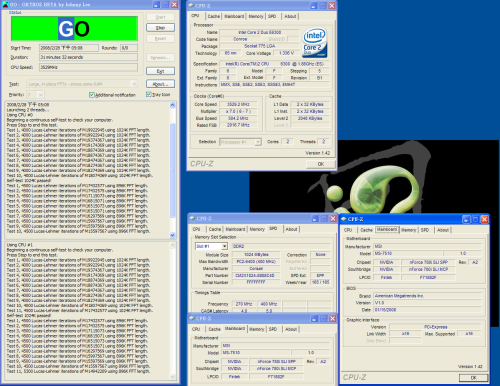Click the ORTHOS title bar application icon
This screenshot has width=500, height=386.
[x=5, y=4]
